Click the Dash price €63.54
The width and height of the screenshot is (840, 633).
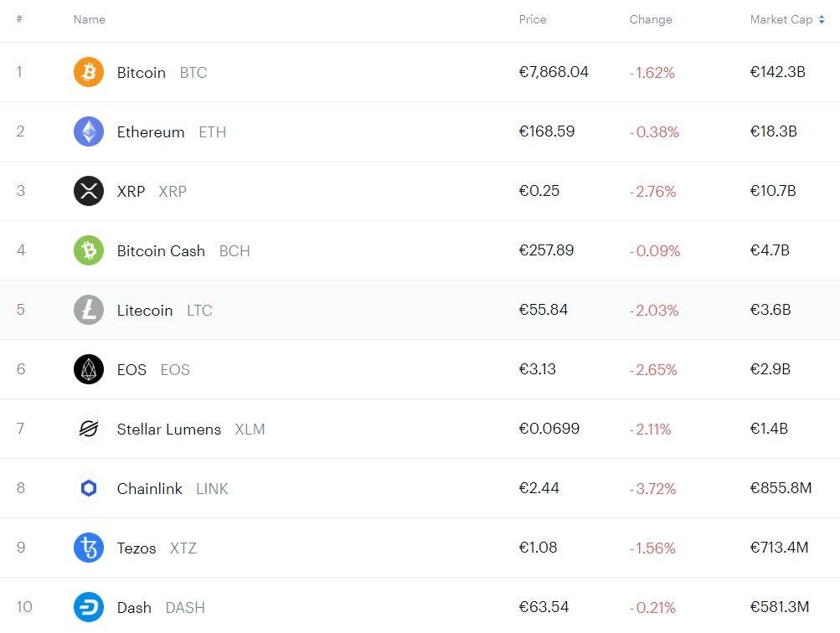544,607
